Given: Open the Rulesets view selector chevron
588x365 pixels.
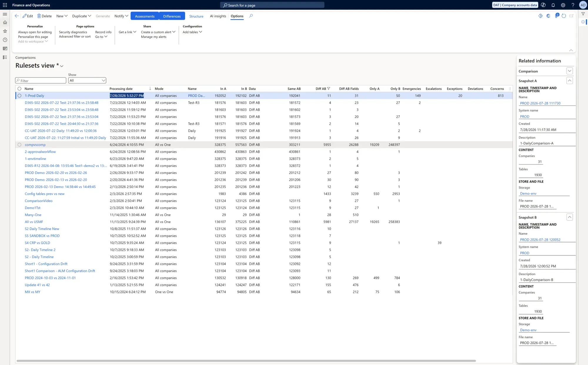Looking at the screenshot, I should tap(62, 66).
